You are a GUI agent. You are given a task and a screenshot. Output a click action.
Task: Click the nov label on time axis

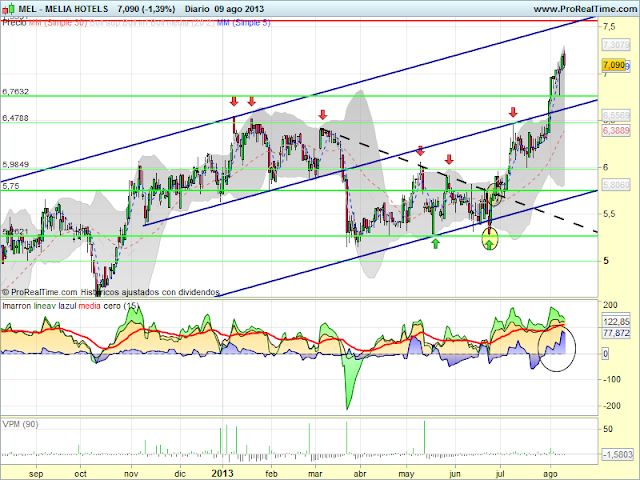pos(131,473)
